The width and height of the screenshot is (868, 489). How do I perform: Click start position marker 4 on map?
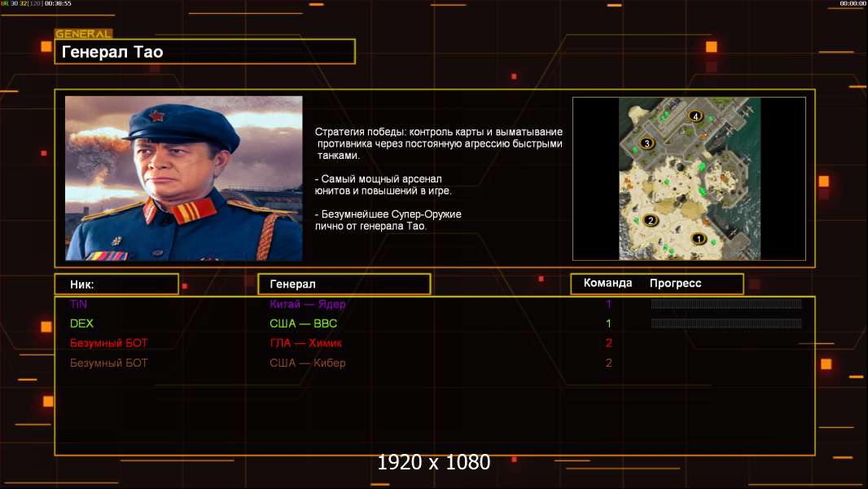pos(695,117)
